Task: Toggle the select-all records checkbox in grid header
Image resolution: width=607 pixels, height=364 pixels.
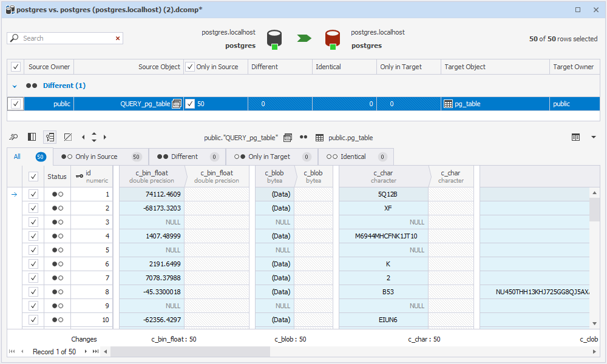Action: click(33, 177)
